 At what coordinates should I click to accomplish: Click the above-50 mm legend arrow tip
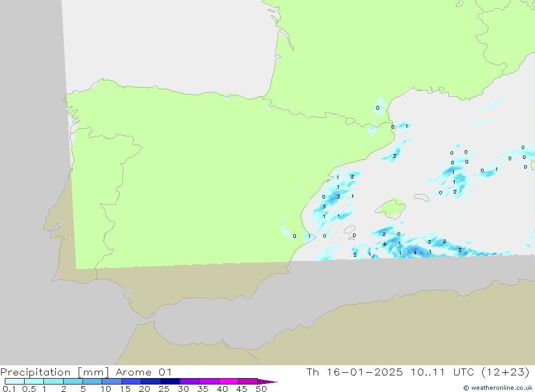(268, 381)
